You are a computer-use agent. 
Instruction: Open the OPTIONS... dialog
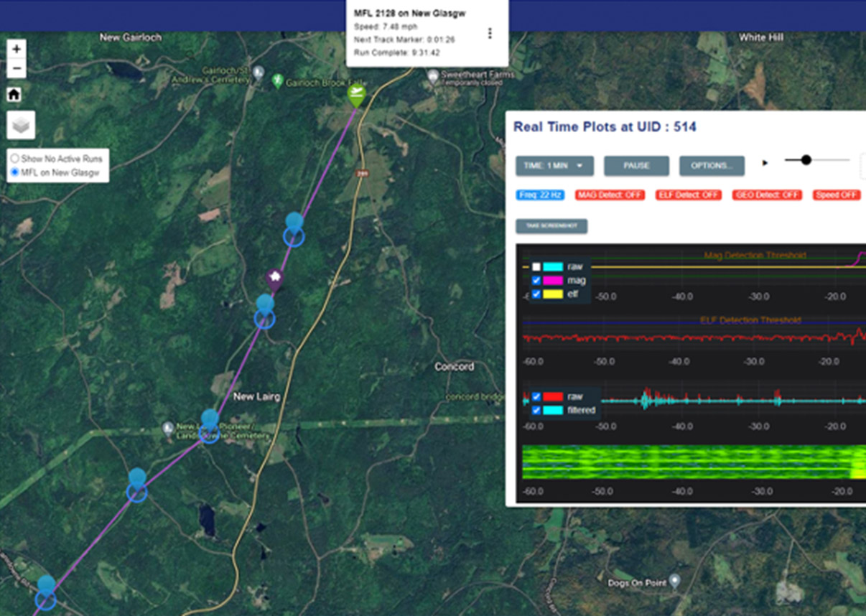coord(712,166)
